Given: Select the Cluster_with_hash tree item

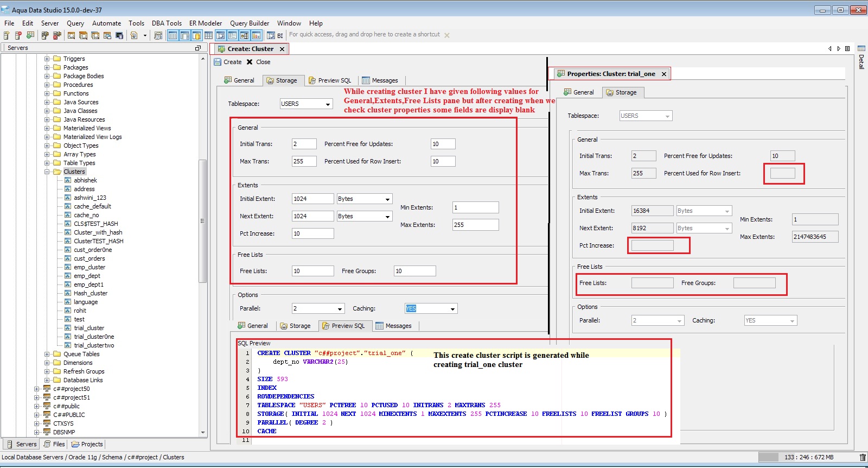Looking at the screenshot, I should pos(98,232).
